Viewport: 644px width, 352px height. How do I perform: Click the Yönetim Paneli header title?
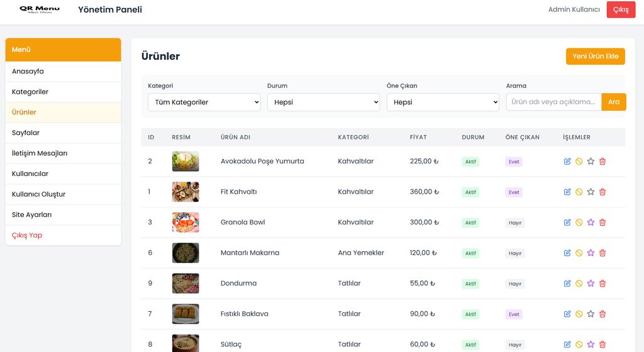click(110, 9)
